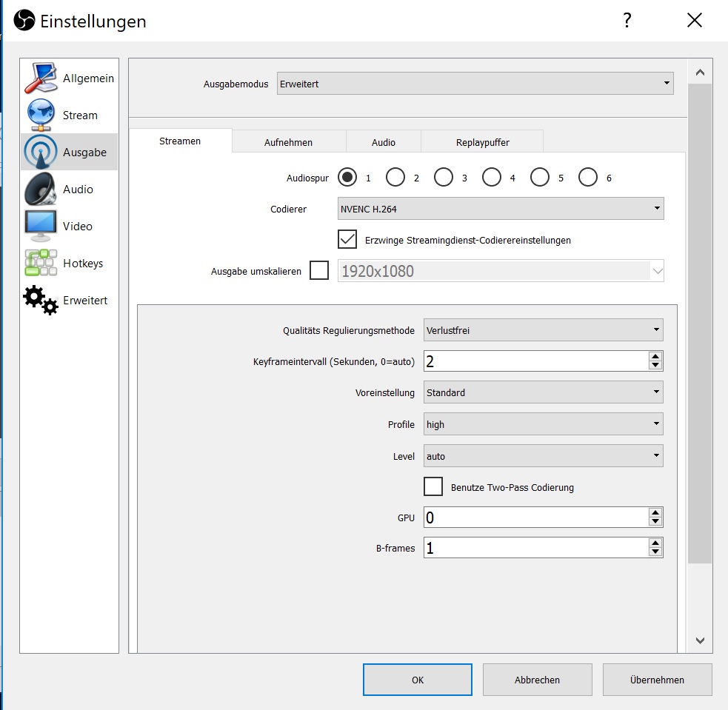Screen dimensions: 728x710
Task: Select the Video monitor icon
Action: coord(41,227)
